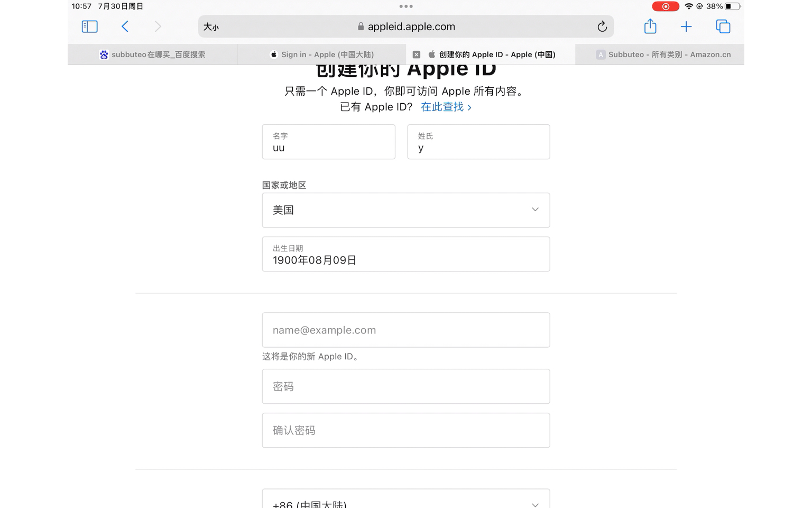
Task: Switch to Subbuteo Amazon.cn tab
Action: tap(660, 55)
